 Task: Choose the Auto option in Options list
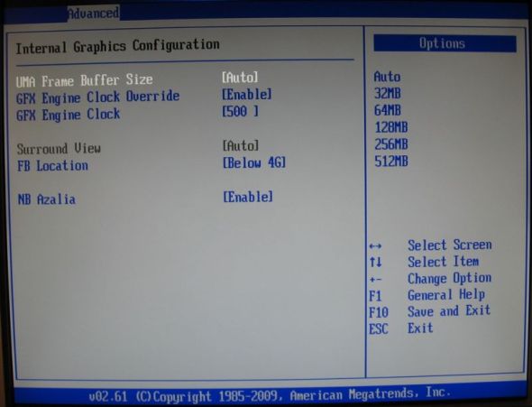(387, 77)
